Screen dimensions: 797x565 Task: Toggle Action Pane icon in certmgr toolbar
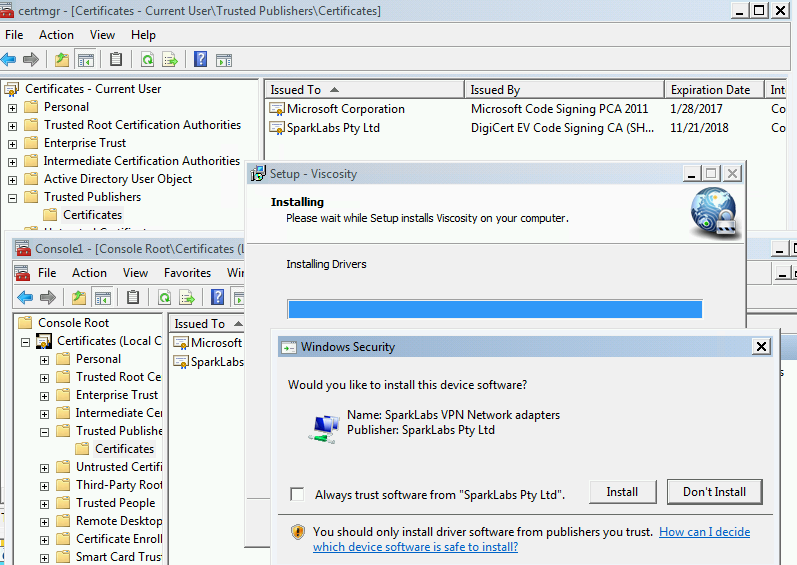[x=224, y=60]
